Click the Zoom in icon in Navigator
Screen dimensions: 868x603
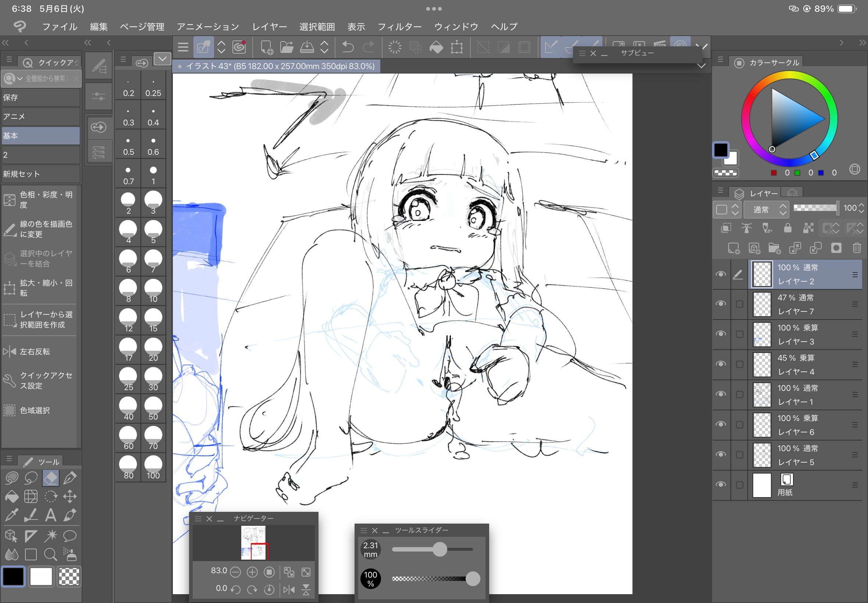pos(252,572)
